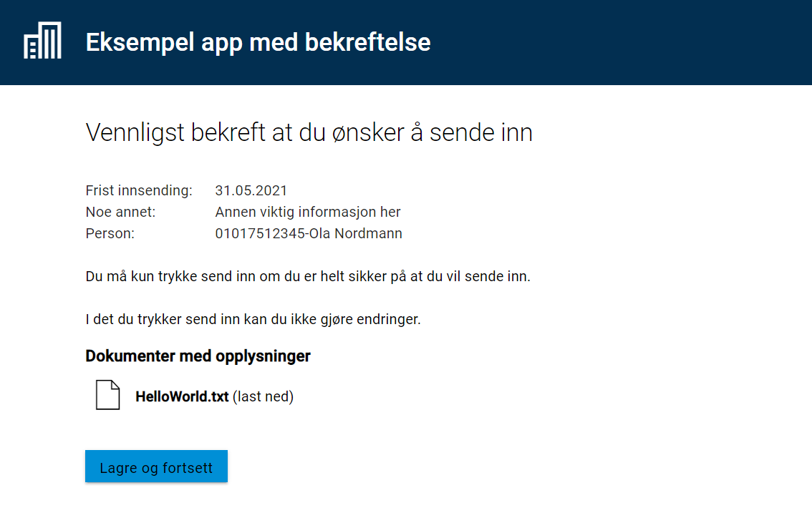
Task: Click the sentence "I det du trykker send inn"
Action: click(253, 319)
